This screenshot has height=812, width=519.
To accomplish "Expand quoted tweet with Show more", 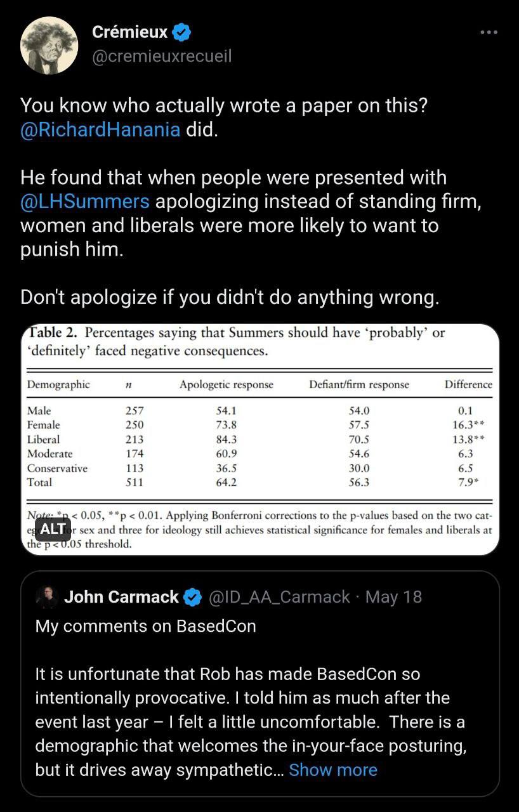I will pos(332,769).
